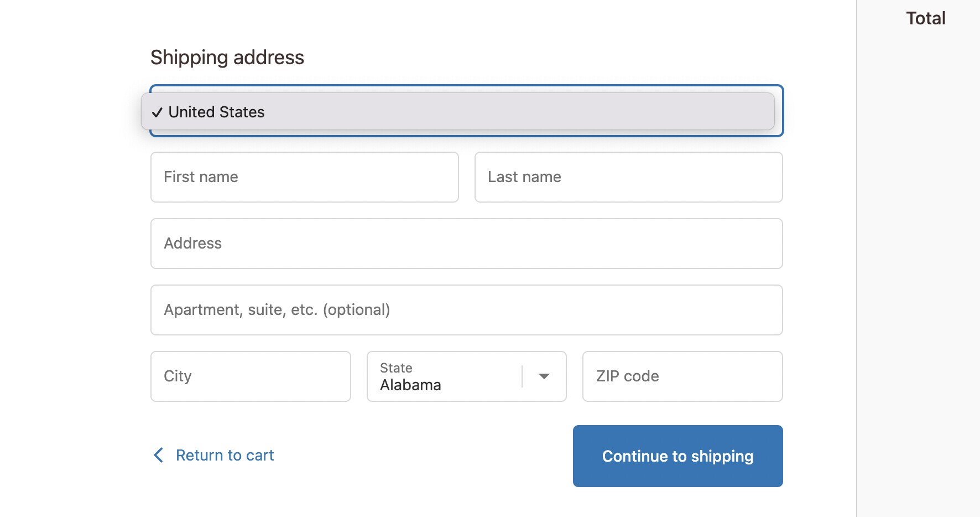
Task: Click into the Address field
Action: (x=466, y=244)
